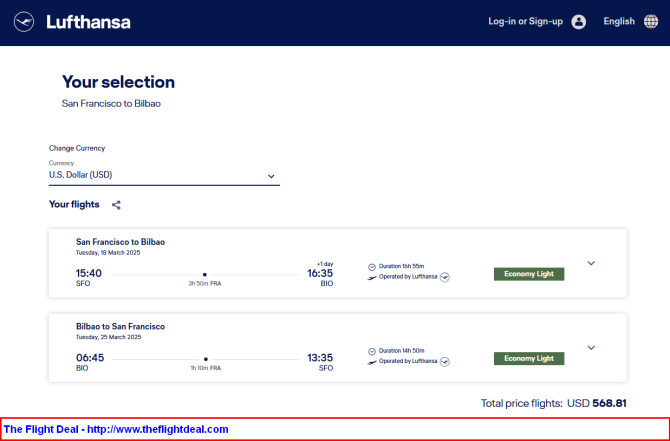Click '1h 10m FRA' layover text
The height and width of the screenshot is (441, 670).
[x=206, y=368]
